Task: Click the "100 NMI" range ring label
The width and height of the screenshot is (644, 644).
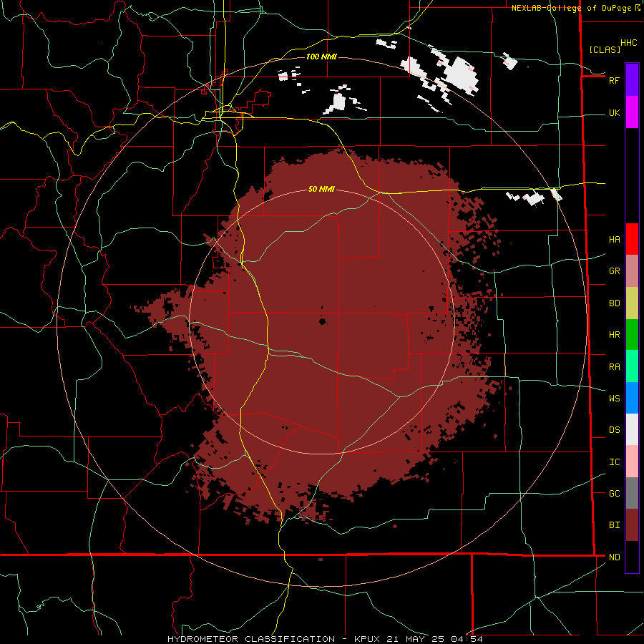Action: point(321,57)
